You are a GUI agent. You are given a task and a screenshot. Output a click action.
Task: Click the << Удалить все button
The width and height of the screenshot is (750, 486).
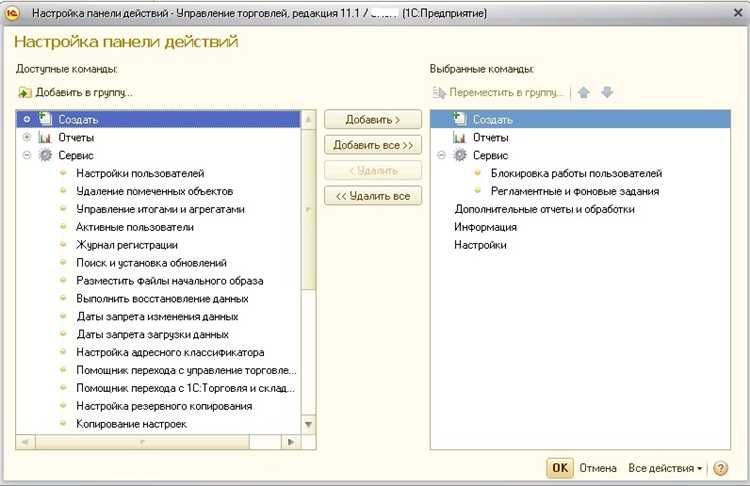click(x=373, y=196)
